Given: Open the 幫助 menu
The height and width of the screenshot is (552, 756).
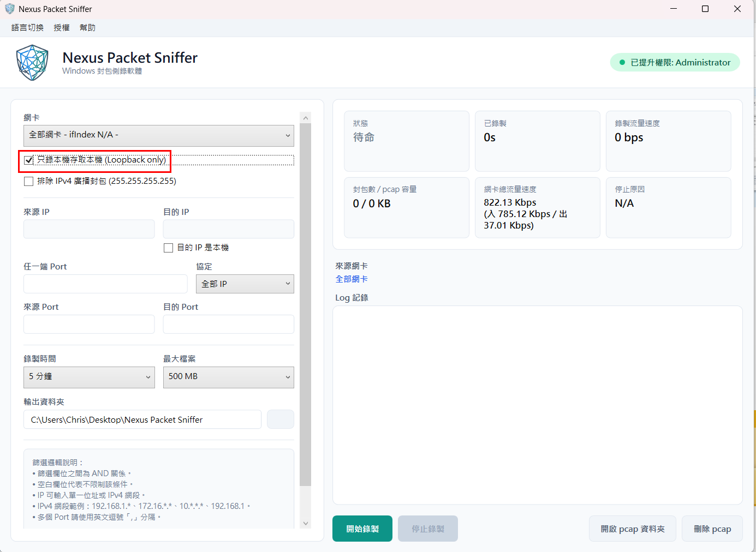Looking at the screenshot, I should click(87, 27).
